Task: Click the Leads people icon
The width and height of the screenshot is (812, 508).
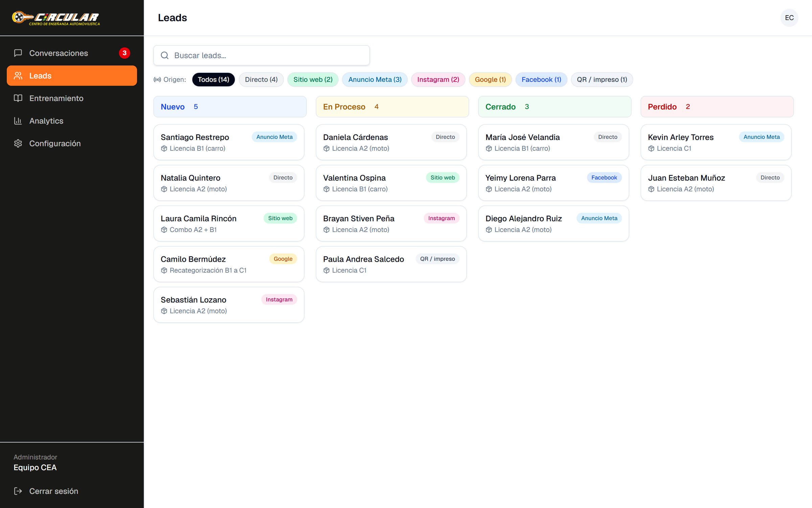Action: 18,76
